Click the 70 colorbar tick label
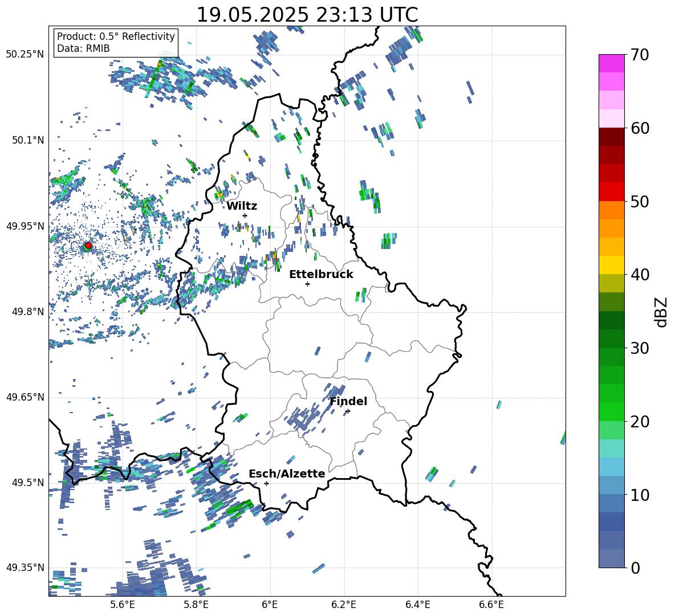This screenshot has width=675, height=616. pyautogui.click(x=639, y=55)
